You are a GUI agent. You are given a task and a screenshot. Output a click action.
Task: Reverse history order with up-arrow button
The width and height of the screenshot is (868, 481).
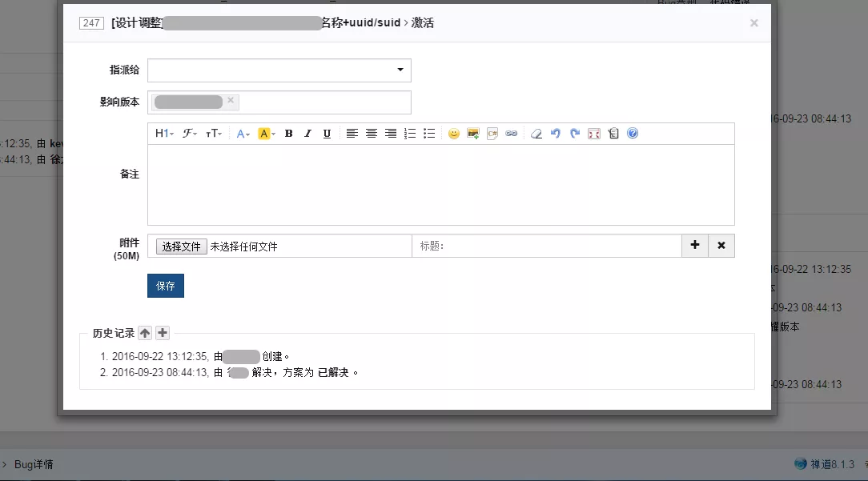[144, 333]
